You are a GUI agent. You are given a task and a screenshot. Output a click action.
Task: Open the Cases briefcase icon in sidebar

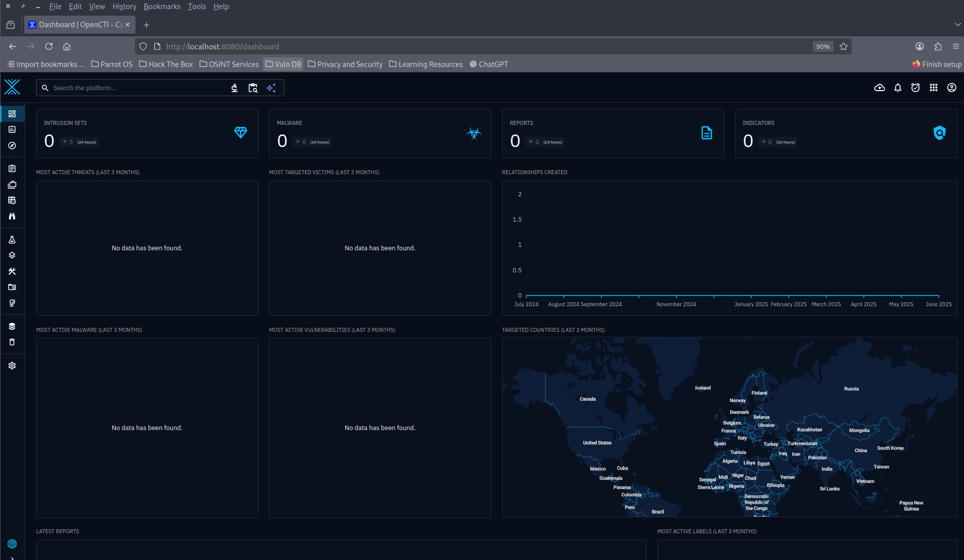[x=12, y=184]
